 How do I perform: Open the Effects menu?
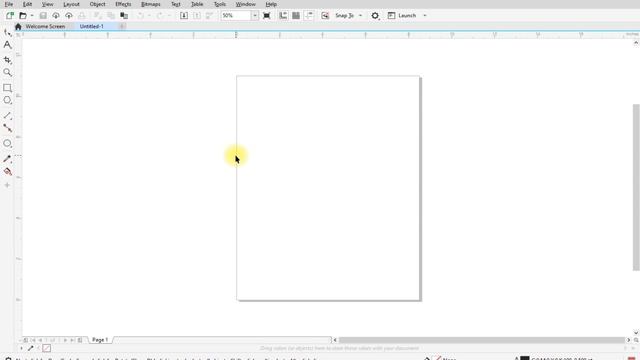123,4
